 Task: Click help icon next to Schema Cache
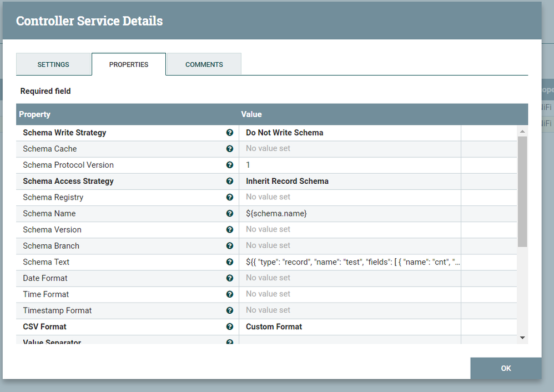pos(230,149)
